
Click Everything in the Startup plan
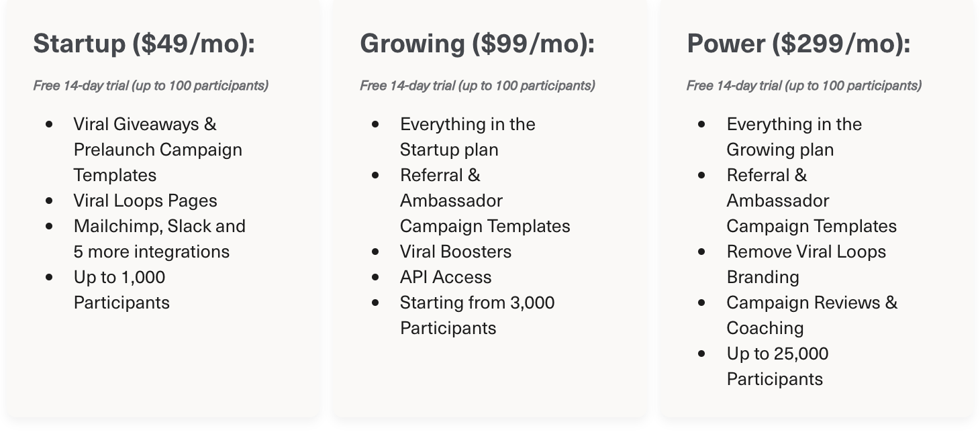467,137
